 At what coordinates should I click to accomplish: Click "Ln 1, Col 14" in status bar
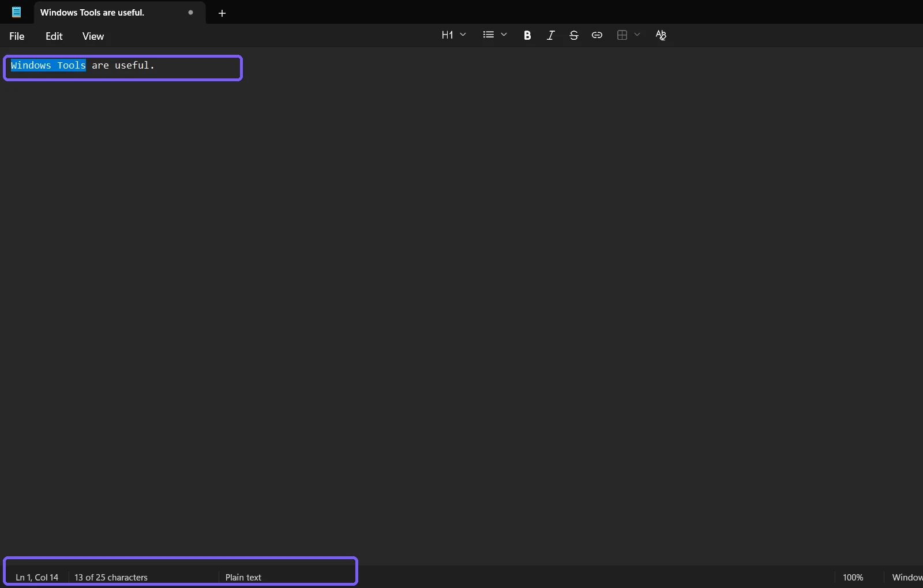pos(37,577)
